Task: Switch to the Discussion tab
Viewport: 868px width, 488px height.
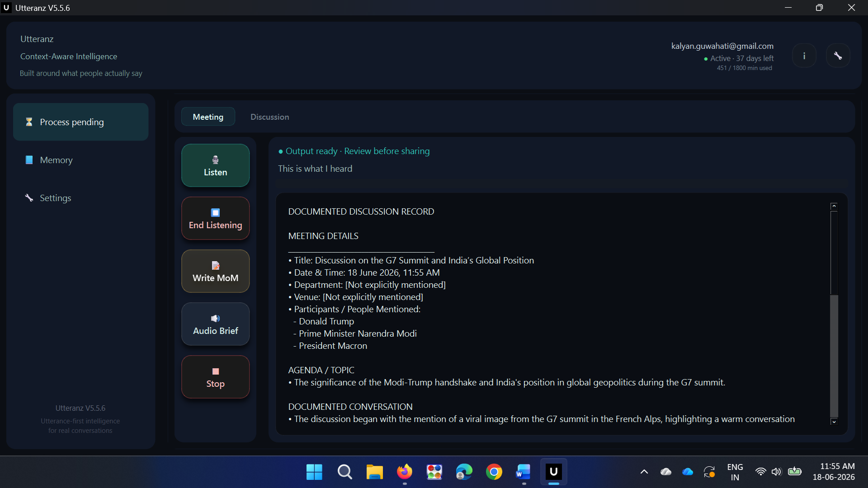Action: click(270, 117)
